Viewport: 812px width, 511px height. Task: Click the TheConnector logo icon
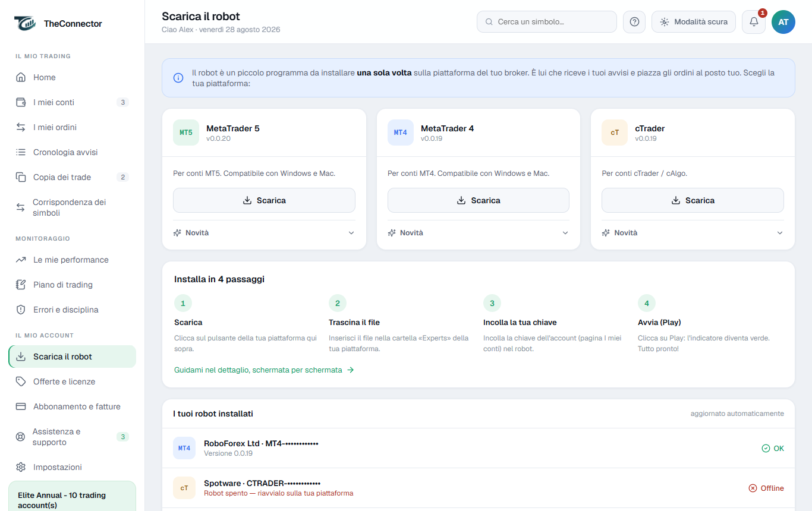click(26, 24)
